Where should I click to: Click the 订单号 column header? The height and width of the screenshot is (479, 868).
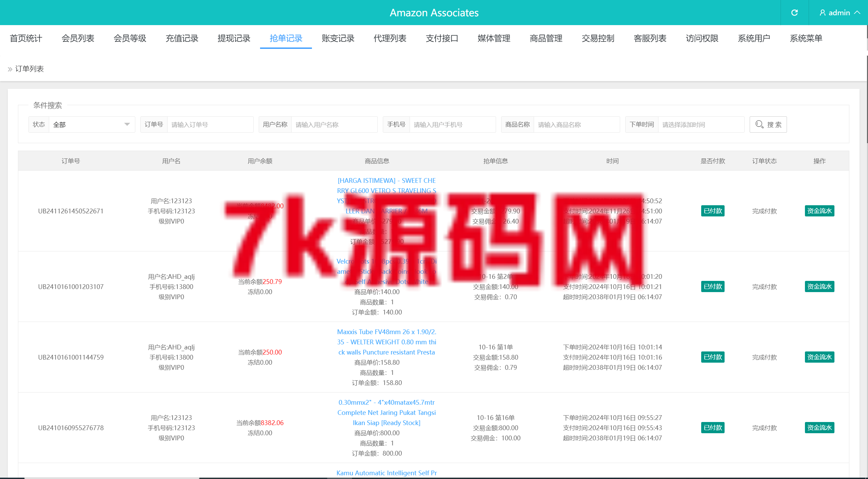click(71, 161)
